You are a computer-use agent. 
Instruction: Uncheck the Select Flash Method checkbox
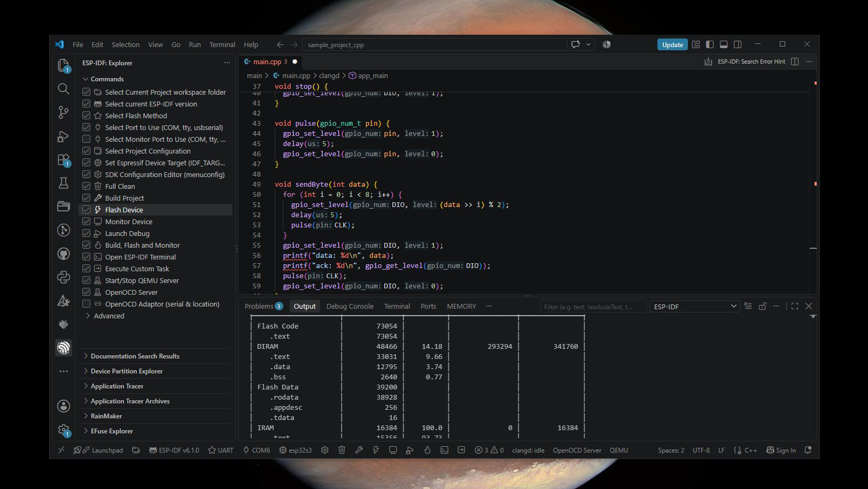(86, 116)
